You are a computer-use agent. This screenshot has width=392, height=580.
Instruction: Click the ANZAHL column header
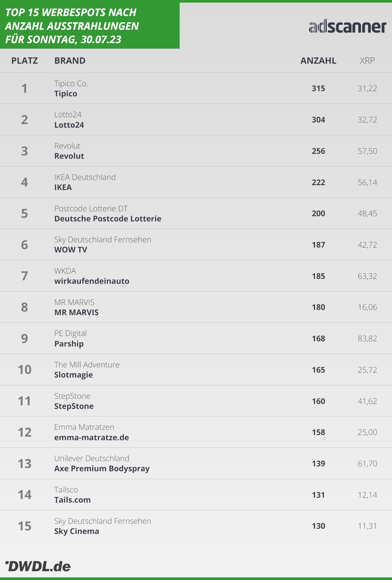[x=318, y=61]
